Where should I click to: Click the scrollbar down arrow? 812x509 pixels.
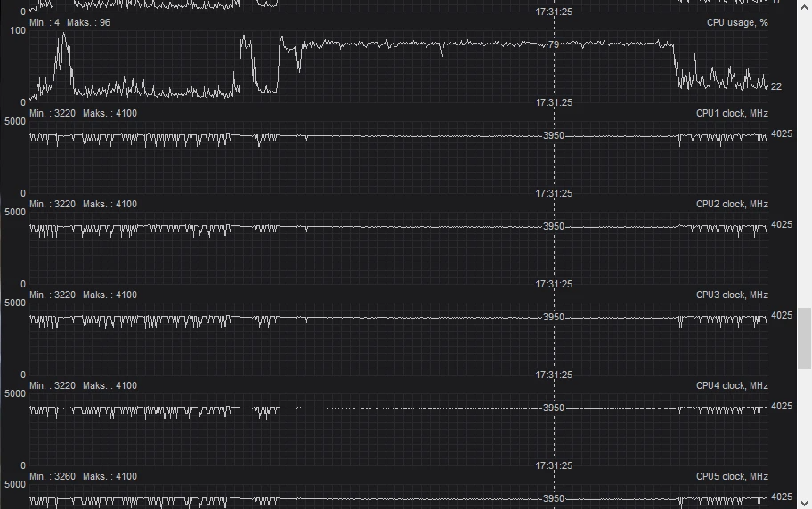point(804,504)
